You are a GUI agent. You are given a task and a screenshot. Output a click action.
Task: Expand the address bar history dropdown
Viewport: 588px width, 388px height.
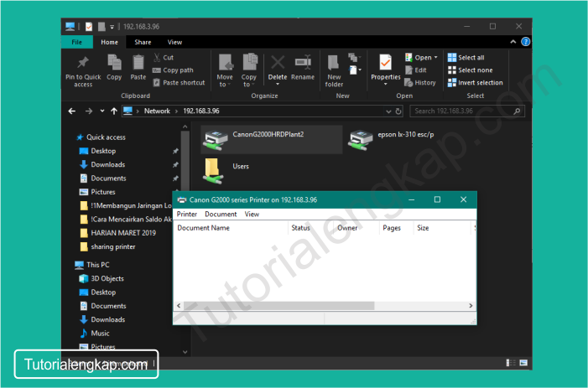tap(388, 111)
